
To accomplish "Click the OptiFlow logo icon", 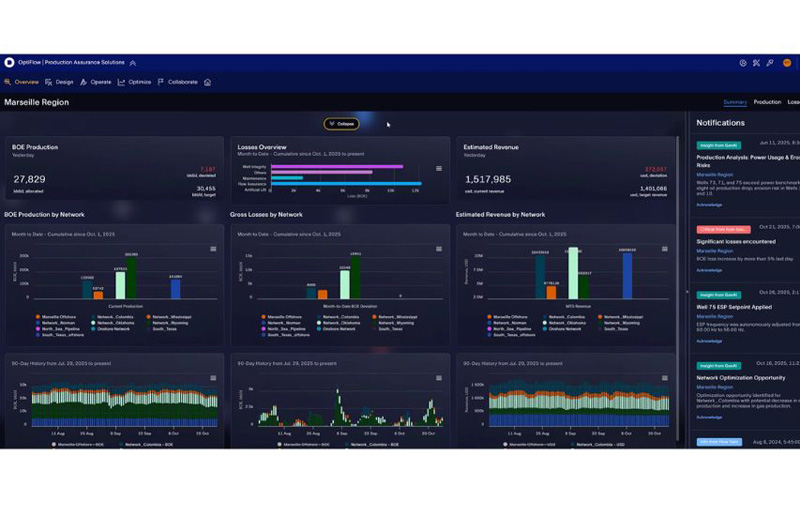I will click(9, 62).
